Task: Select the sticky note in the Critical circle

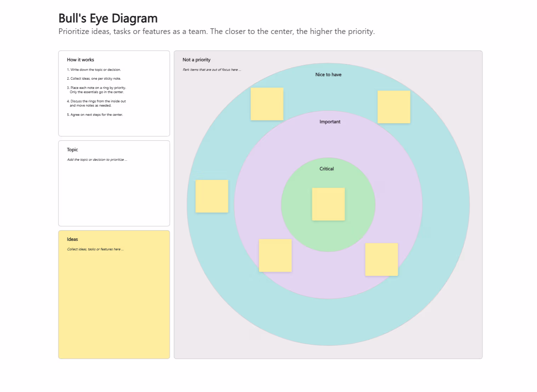Action: [328, 204]
